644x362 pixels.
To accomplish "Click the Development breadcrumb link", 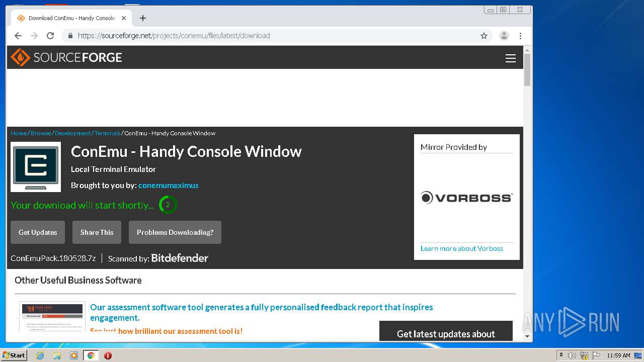I will 73,133.
